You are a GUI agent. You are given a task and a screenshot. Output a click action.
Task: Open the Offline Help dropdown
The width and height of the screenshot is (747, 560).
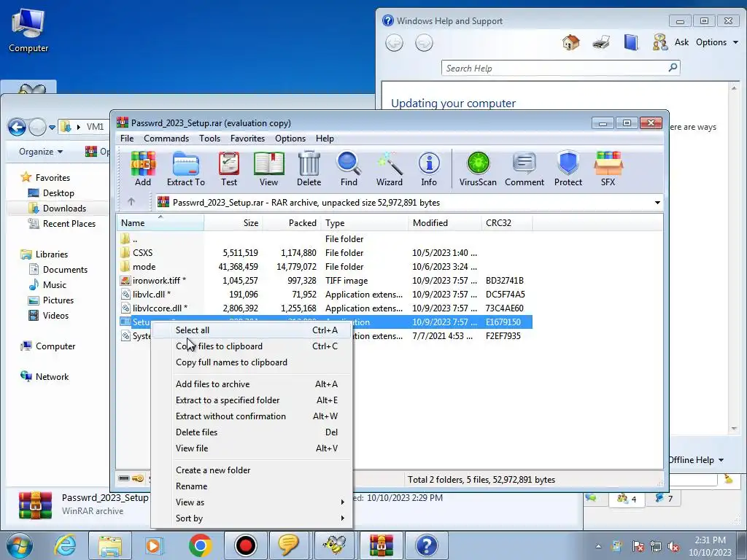(696, 460)
